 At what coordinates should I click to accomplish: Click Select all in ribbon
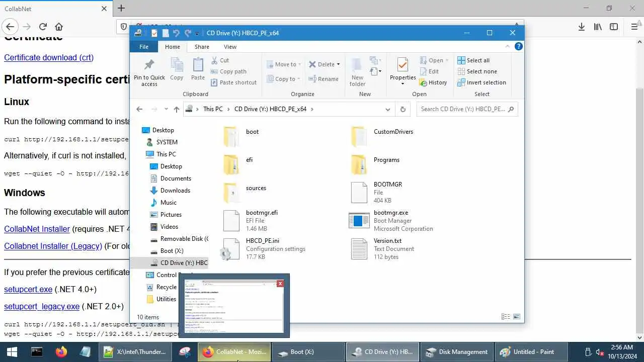(473, 60)
